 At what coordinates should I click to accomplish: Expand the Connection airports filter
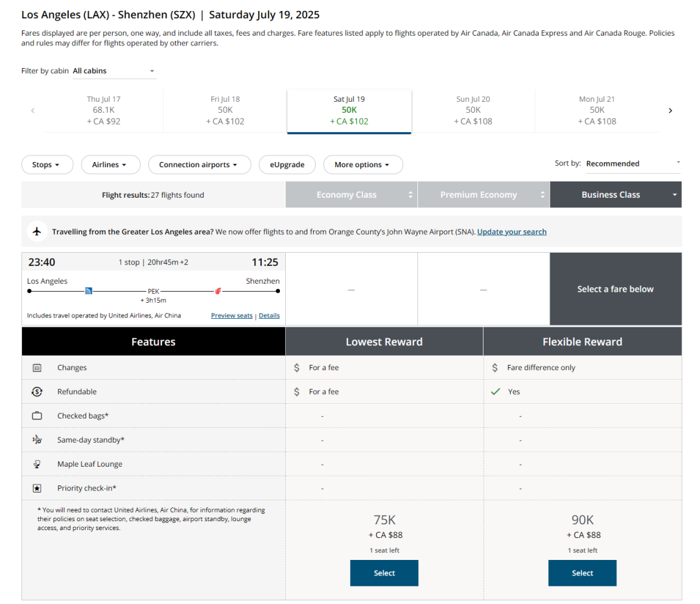tap(198, 165)
